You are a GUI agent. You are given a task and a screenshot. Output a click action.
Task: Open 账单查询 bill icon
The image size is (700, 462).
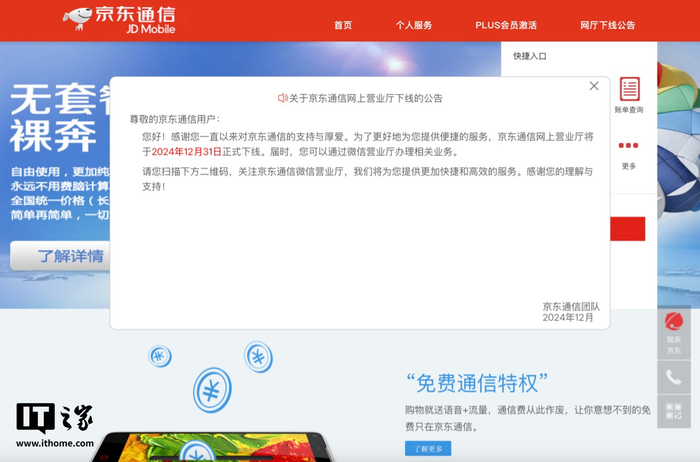[629, 95]
